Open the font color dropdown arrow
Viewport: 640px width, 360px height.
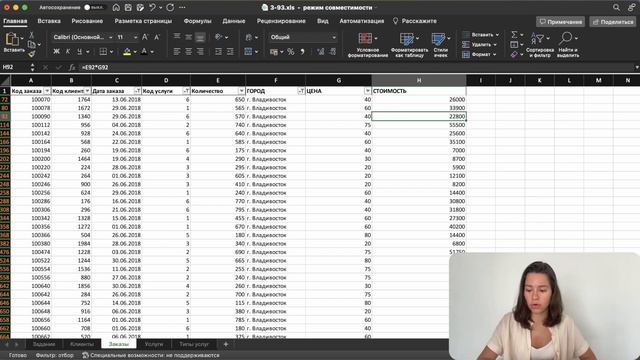click(152, 52)
